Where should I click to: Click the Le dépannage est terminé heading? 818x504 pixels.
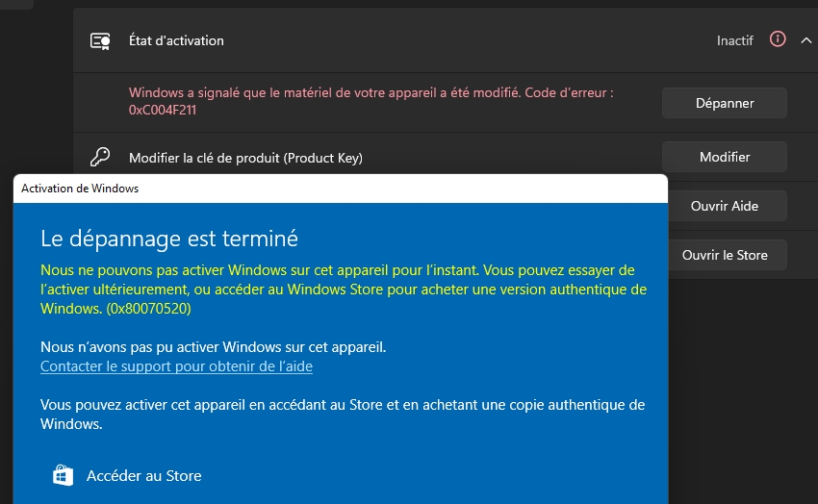(x=169, y=238)
